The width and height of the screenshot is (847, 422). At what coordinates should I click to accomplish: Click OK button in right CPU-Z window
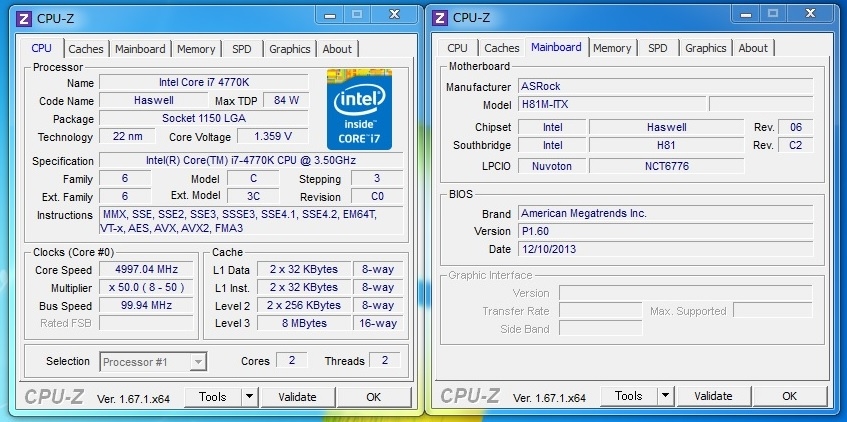click(790, 396)
